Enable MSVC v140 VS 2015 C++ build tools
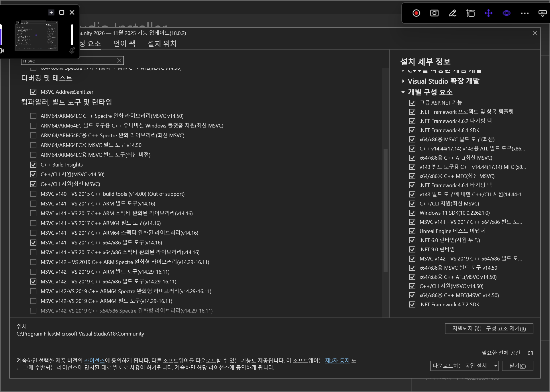This screenshot has height=392, width=550. [x=33, y=194]
